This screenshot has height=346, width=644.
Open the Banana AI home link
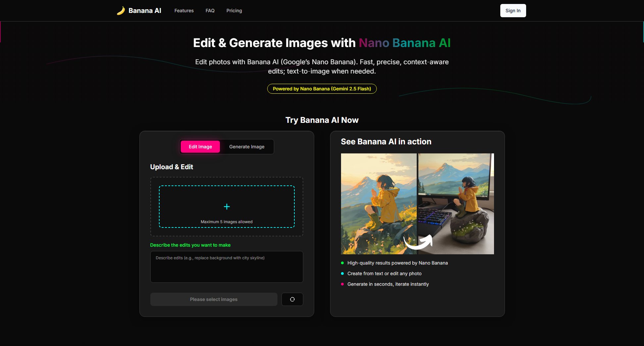point(139,11)
